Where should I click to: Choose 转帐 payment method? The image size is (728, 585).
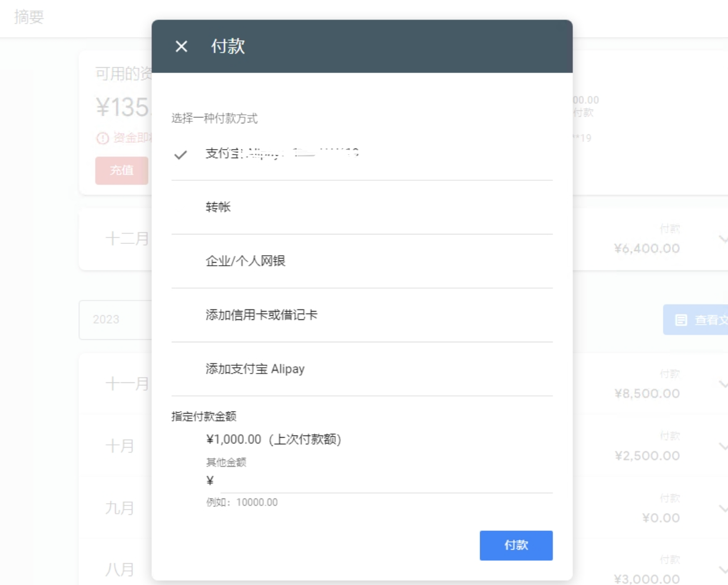click(362, 207)
